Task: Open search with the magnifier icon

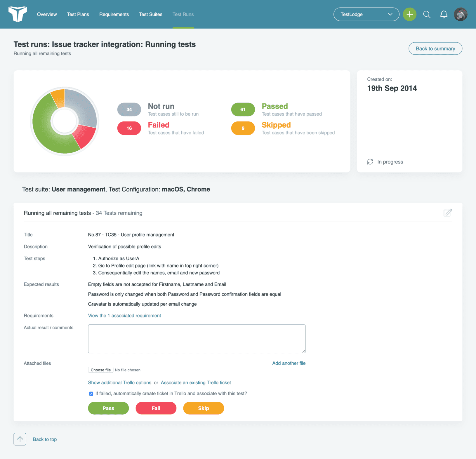Action: 427,14
